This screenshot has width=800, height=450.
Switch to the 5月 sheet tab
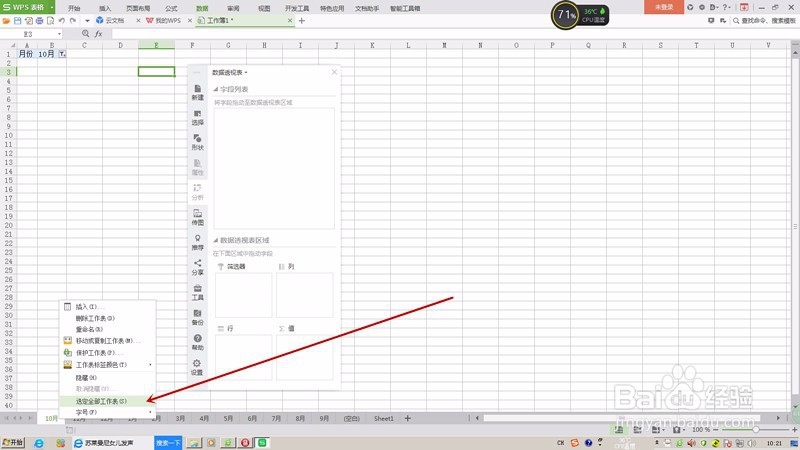tap(228, 418)
